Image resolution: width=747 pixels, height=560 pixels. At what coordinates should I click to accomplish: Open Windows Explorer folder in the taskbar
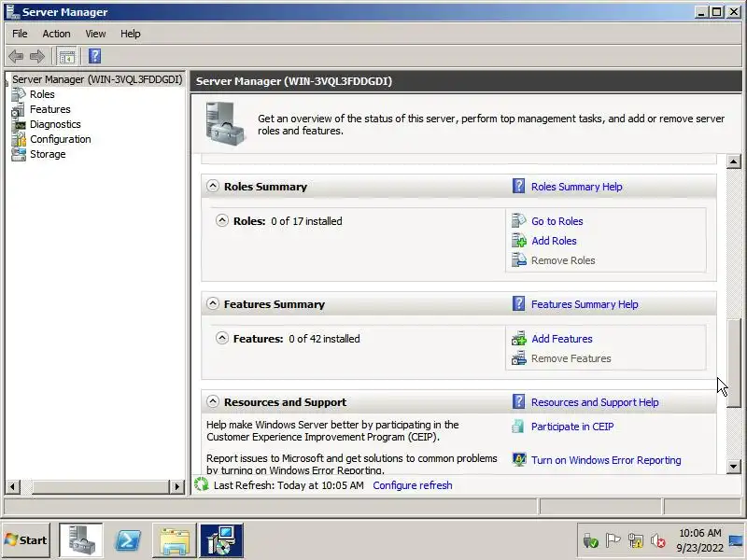pos(175,540)
